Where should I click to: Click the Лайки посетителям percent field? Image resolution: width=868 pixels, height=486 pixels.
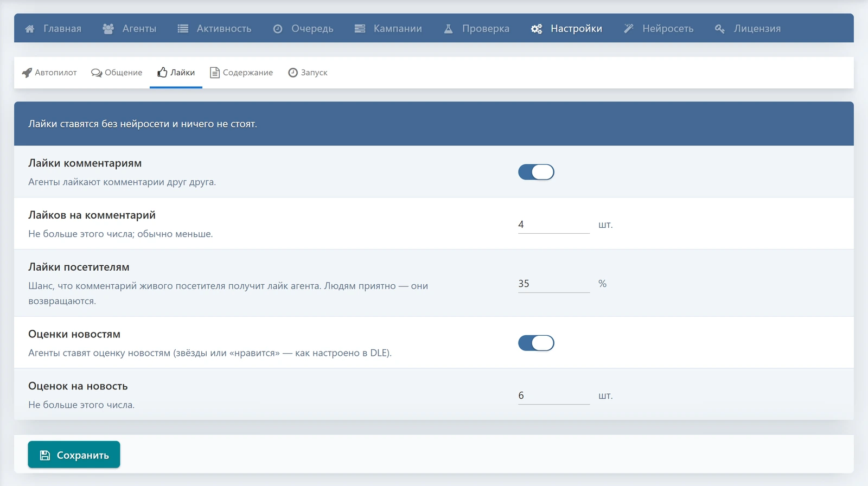tap(554, 284)
